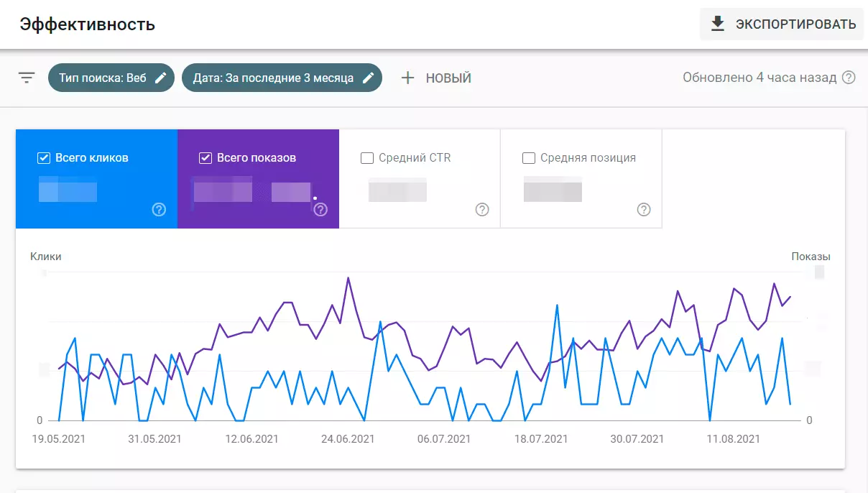The height and width of the screenshot is (493, 868).
Task: Click the 19.05.2021 date label
Action: coord(59,438)
